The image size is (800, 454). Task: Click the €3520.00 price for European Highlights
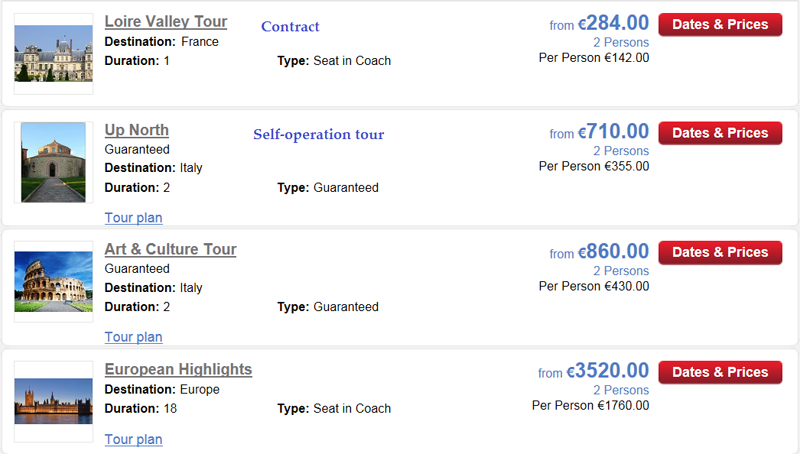click(607, 371)
